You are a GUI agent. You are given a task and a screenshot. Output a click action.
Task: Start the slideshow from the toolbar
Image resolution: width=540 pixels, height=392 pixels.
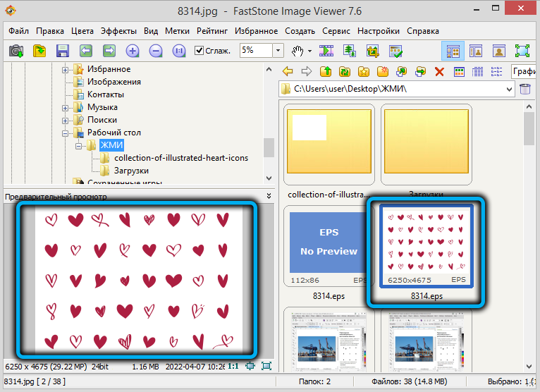[x=326, y=51]
